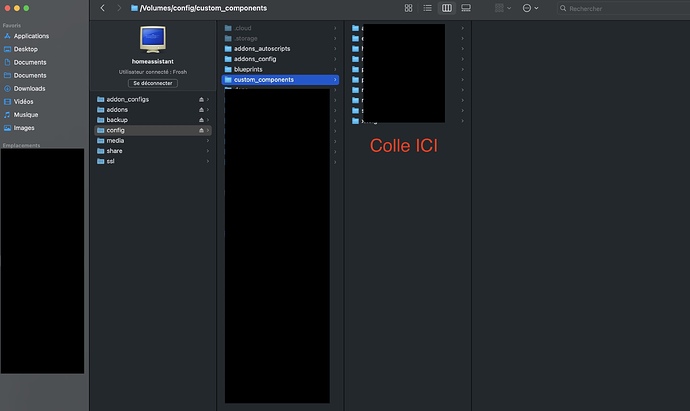Select the backup folder

(153, 120)
